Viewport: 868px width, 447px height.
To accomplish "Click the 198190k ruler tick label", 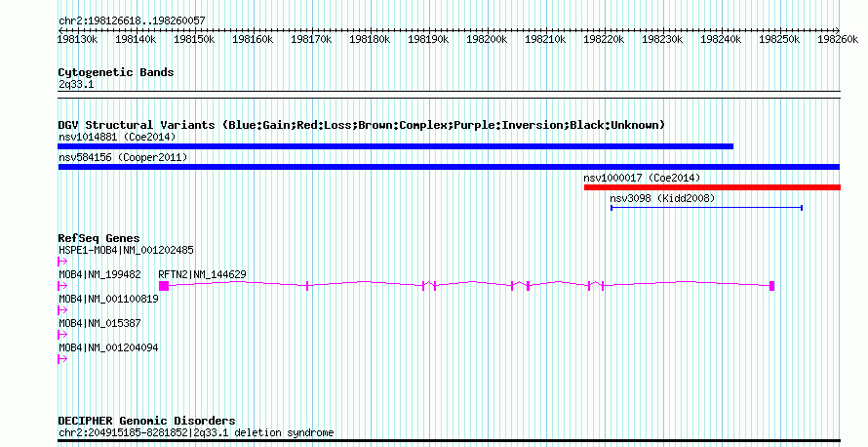I will pos(428,39).
